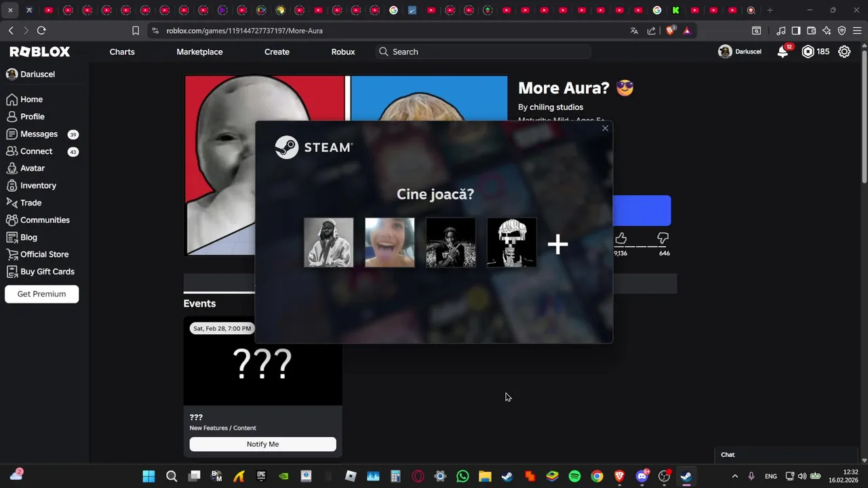
Task: Click the thumbs up like icon
Action: [620, 239]
